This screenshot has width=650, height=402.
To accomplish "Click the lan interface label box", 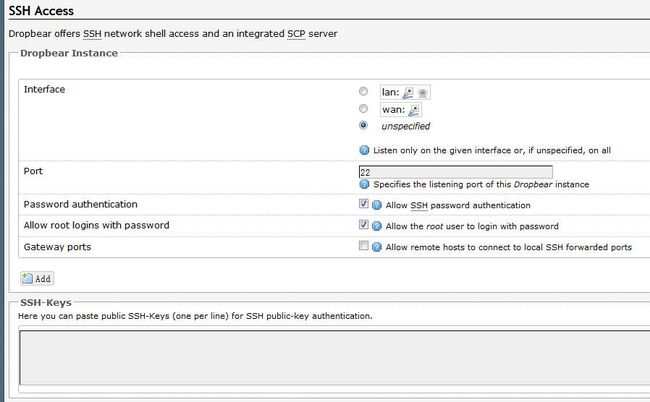I will tap(405, 92).
